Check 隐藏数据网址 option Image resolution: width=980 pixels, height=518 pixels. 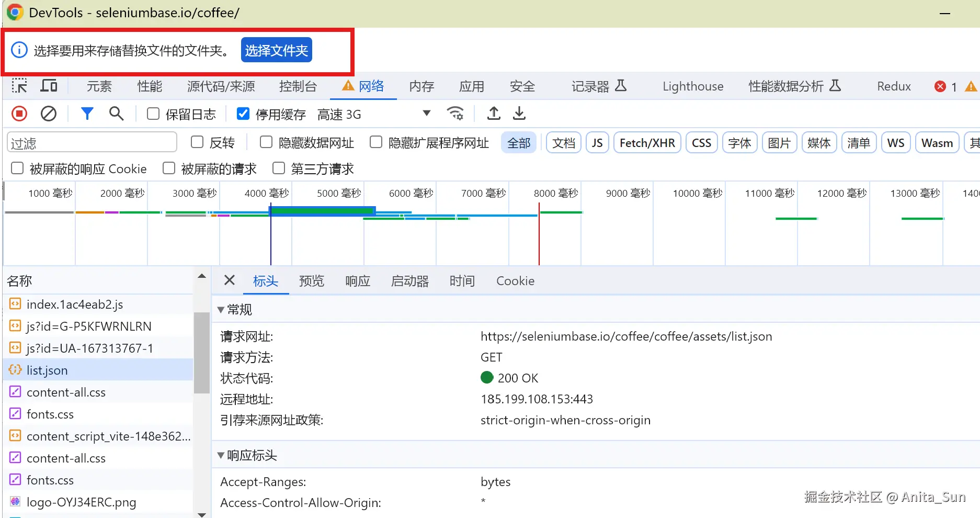pos(266,142)
